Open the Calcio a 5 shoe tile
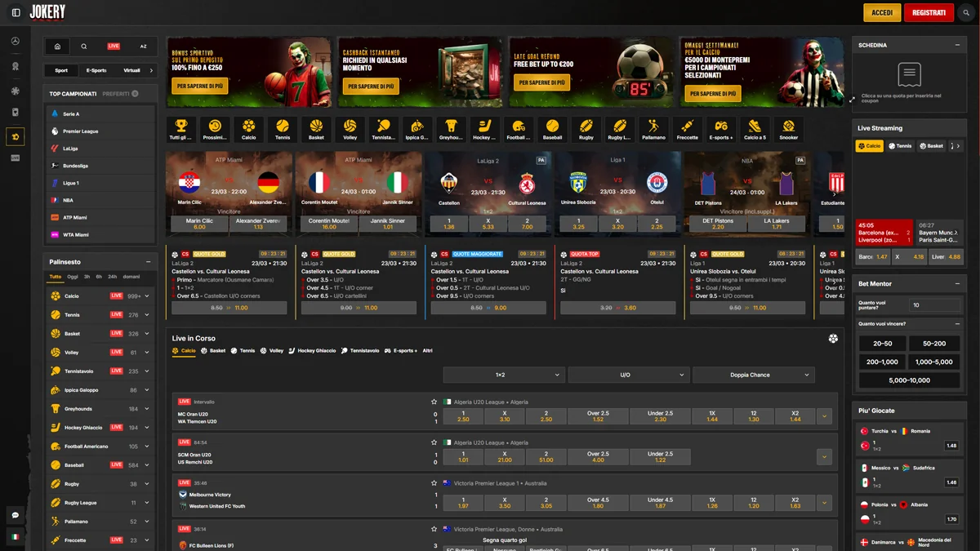This screenshot has width=980, height=551. 755,129
